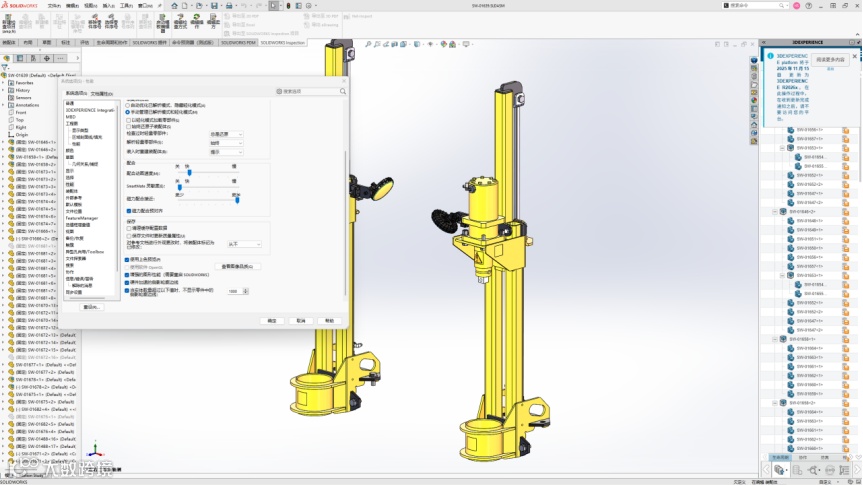Launch the Template Editor ribbon icon
The image size is (863, 485).
pyautogui.click(x=162, y=22)
